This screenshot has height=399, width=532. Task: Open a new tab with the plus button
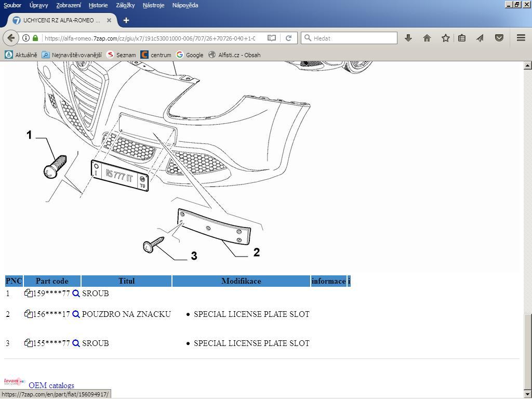(126, 20)
